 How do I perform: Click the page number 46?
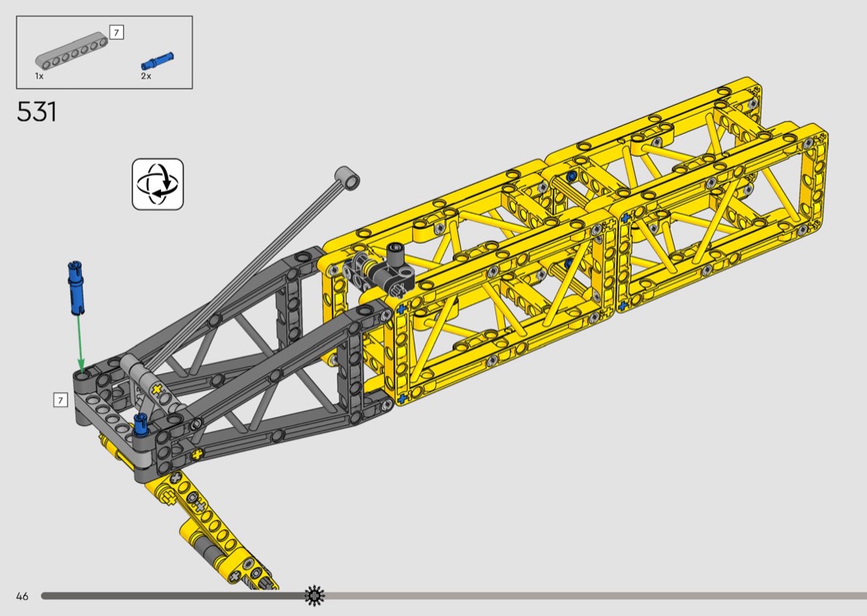click(21, 595)
